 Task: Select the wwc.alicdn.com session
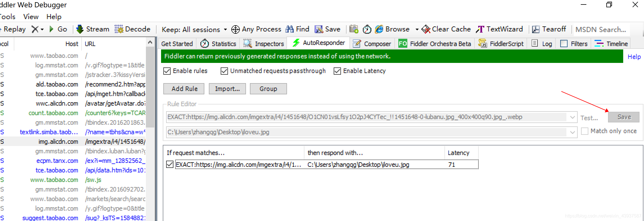click(x=73, y=103)
